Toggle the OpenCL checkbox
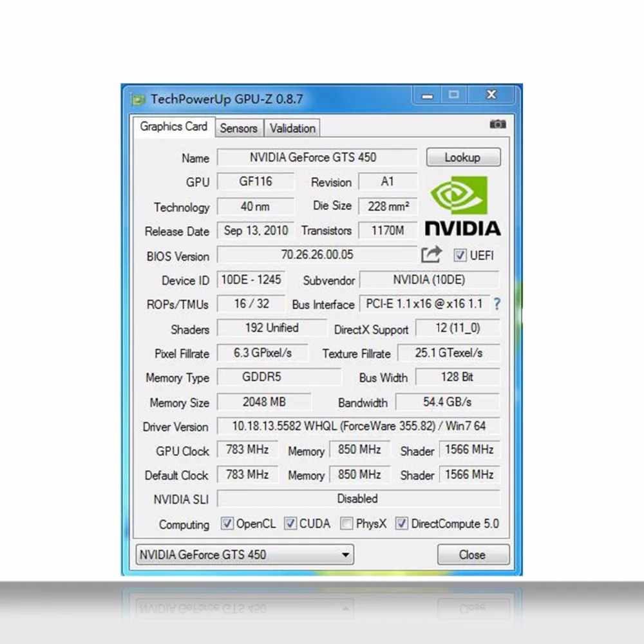Screen dimensions: 644x644 (x=227, y=523)
